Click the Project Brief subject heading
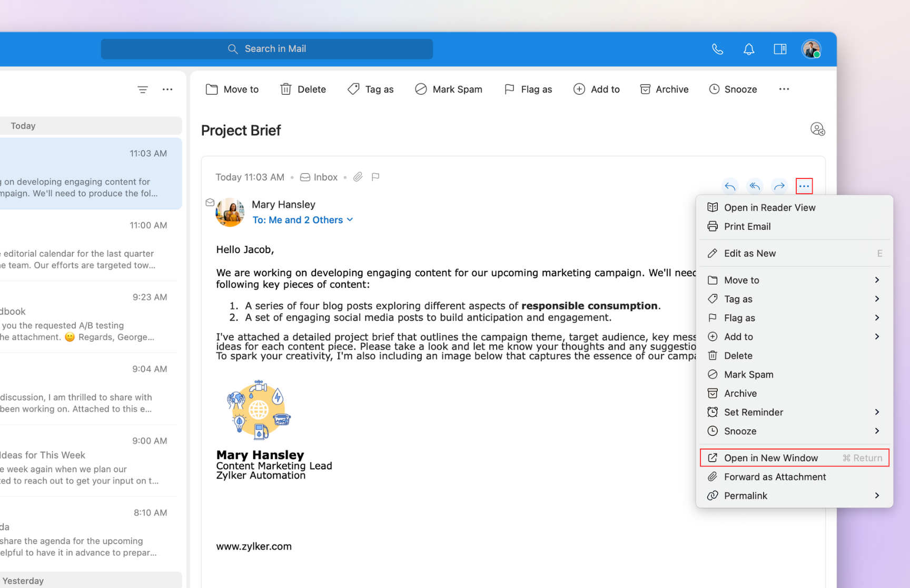910x588 pixels. (241, 131)
